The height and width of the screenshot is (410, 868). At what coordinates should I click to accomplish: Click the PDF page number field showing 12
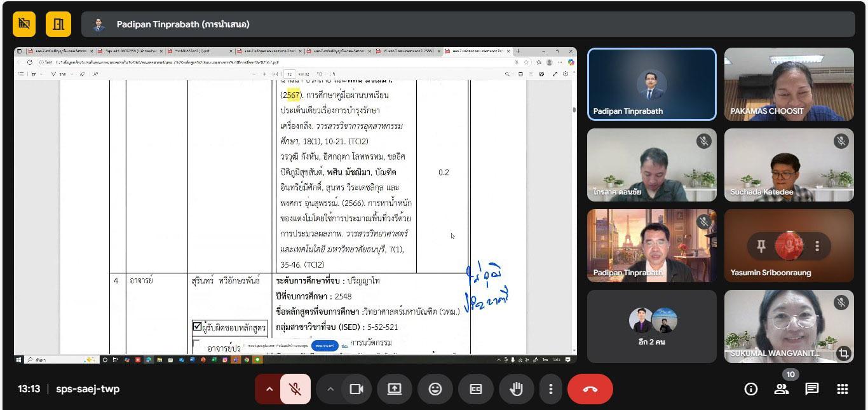coord(289,74)
